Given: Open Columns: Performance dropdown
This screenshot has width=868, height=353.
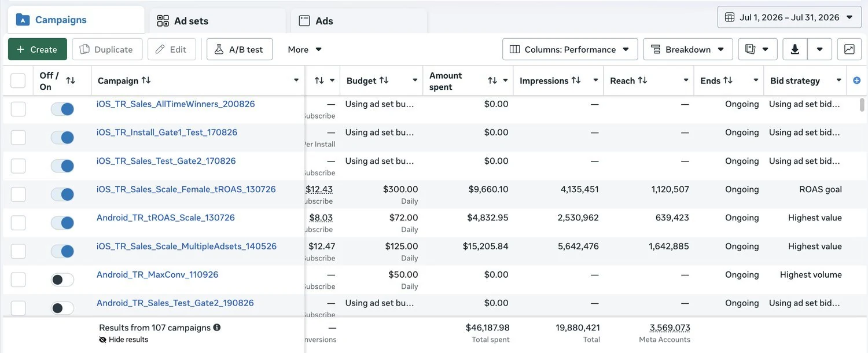Looking at the screenshot, I should point(570,49).
